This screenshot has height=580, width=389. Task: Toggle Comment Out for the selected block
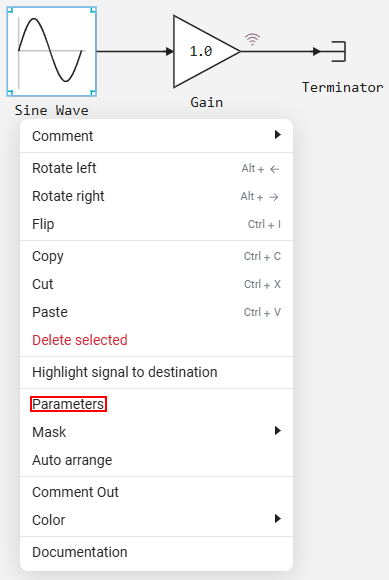[x=156, y=492]
